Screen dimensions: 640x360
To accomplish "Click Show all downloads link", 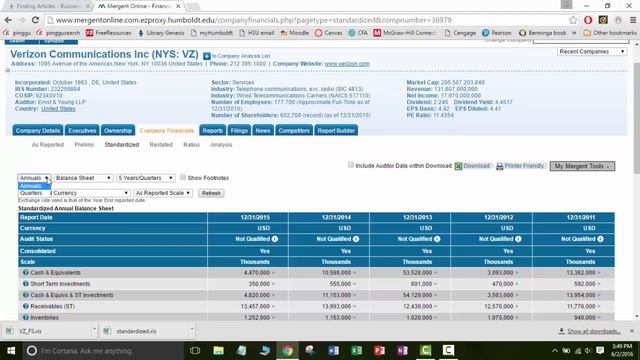I will tap(594, 331).
